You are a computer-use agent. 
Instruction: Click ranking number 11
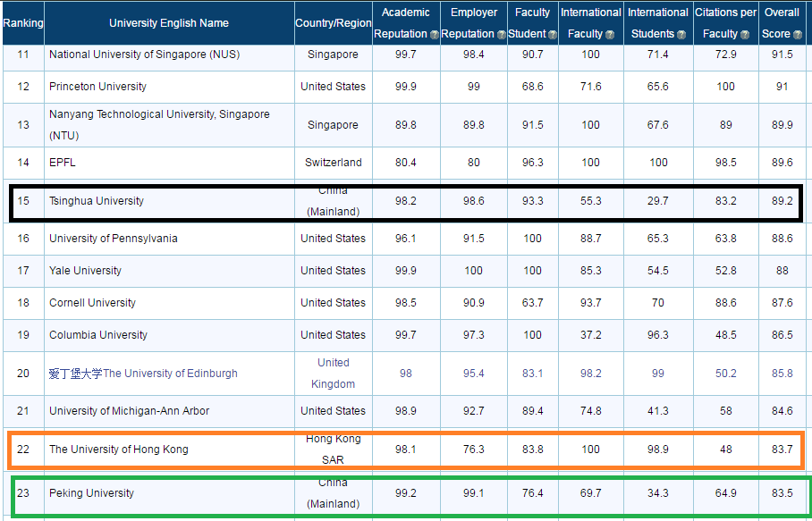click(x=23, y=55)
